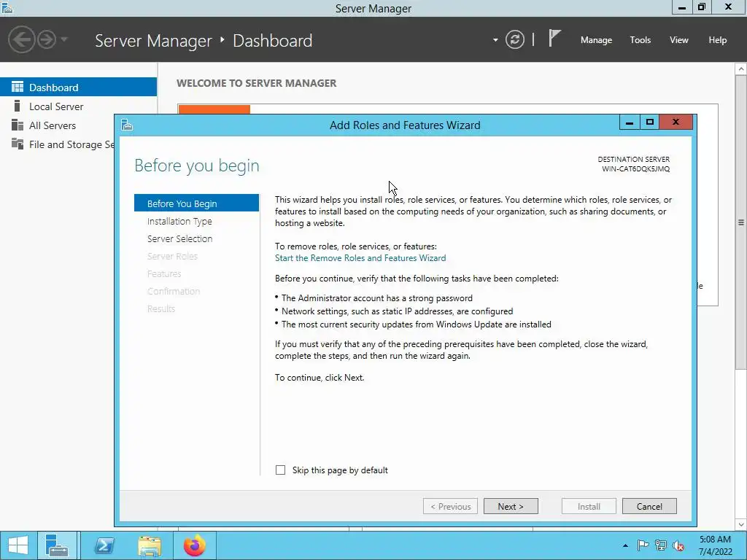Start the Remove Roles and Features Wizard link
The width and height of the screenshot is (747, 560).
click(360, 257)
